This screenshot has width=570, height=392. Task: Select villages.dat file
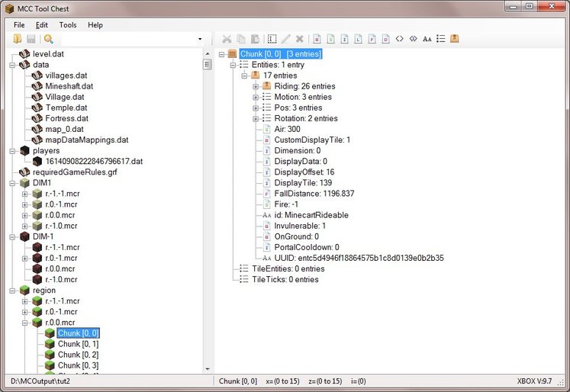pos(66,76)
